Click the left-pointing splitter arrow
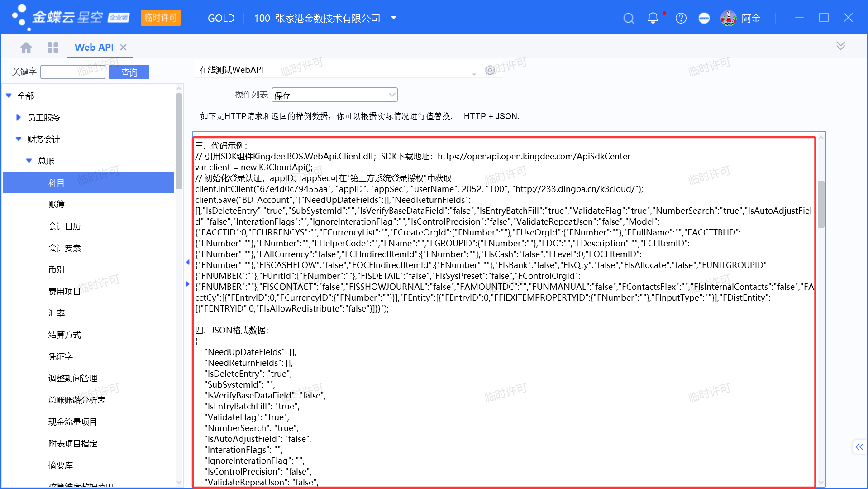 point(188,262)
